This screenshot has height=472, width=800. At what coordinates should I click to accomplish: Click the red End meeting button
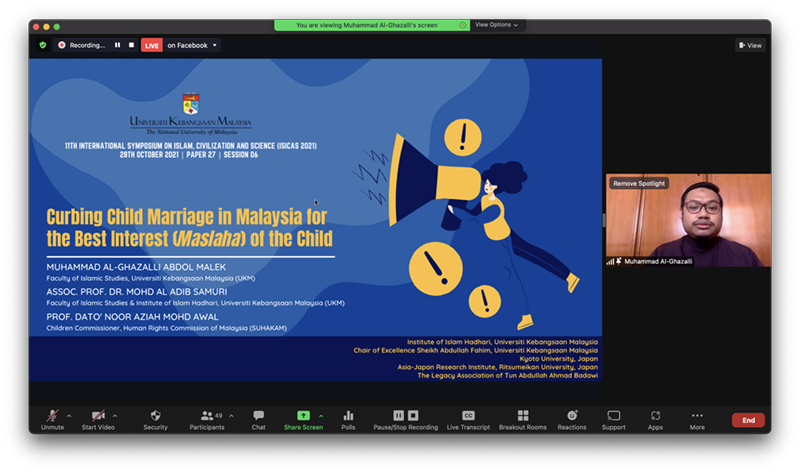point(748,420)
